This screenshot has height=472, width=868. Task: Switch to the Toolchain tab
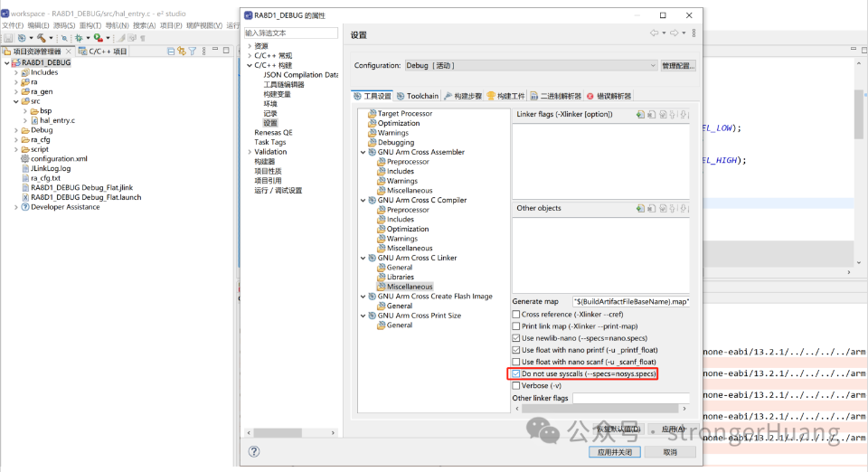tap(418, 96)
